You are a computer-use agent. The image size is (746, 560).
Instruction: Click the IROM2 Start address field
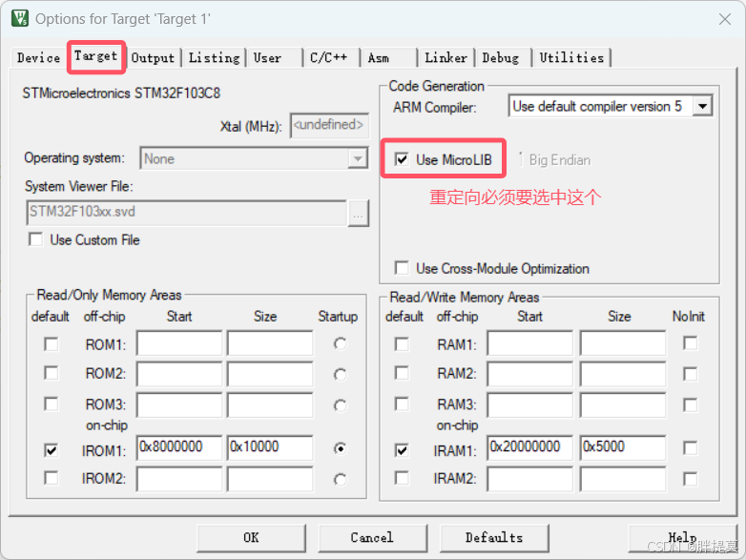click(179, 479)
